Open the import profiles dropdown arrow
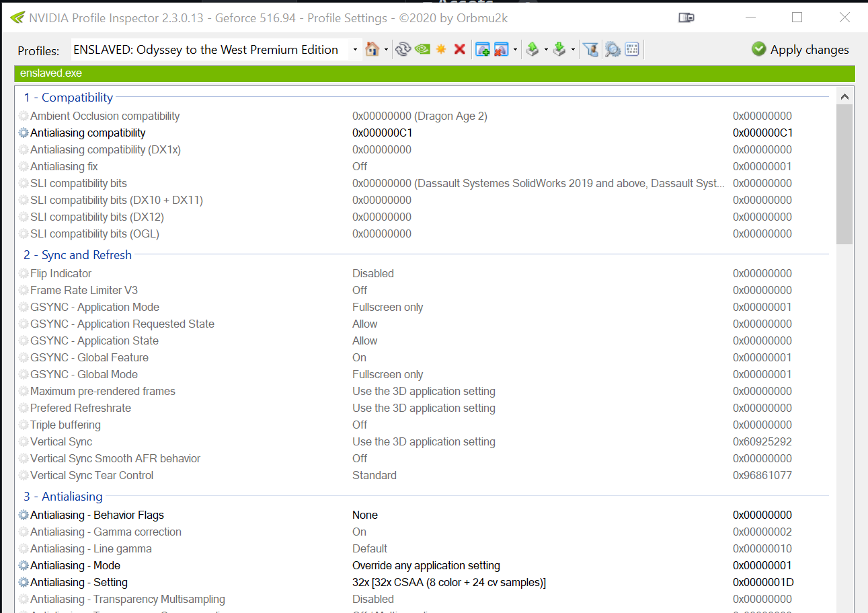This screenshot has height=613, width=868. pyautogui.click(x=572, y=50)
